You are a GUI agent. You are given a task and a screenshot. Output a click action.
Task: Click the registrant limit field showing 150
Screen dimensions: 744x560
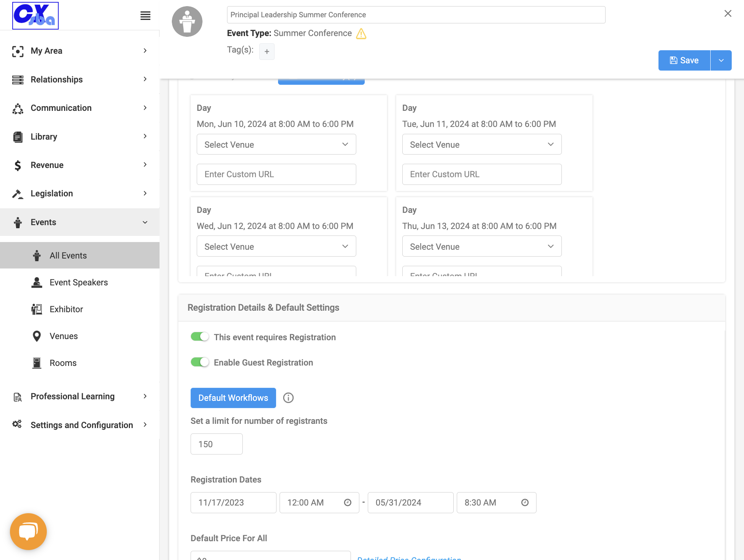[216, 444]
